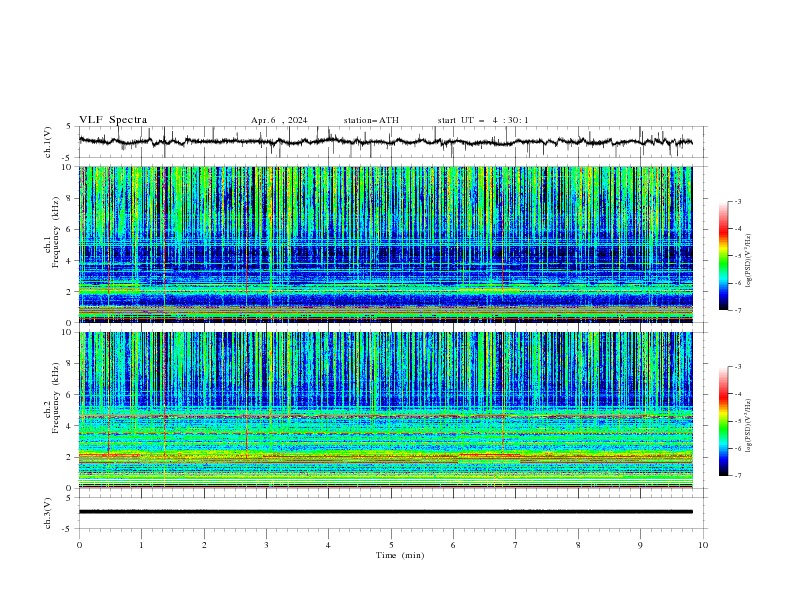Screen dimensions: 792x612
Task: Click the time axis tick label "1"
Action: click(x=141, y=545)
